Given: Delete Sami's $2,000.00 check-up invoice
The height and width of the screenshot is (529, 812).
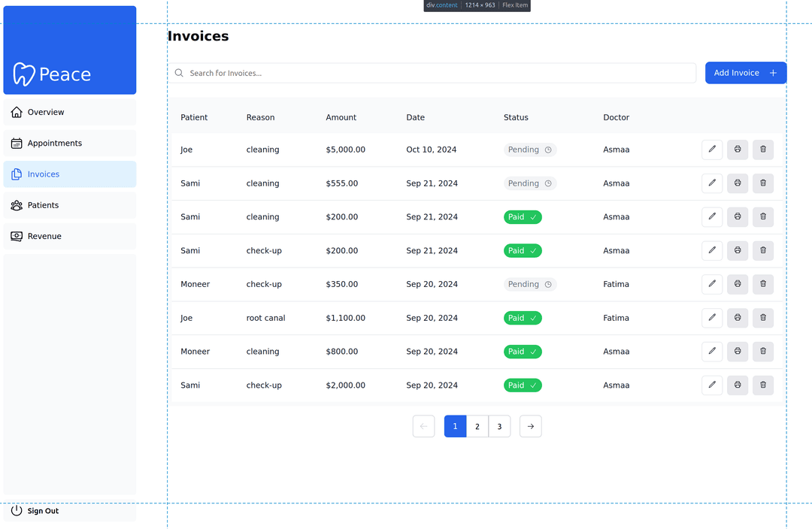Looking at the screenshot, I should coord(763,385).
